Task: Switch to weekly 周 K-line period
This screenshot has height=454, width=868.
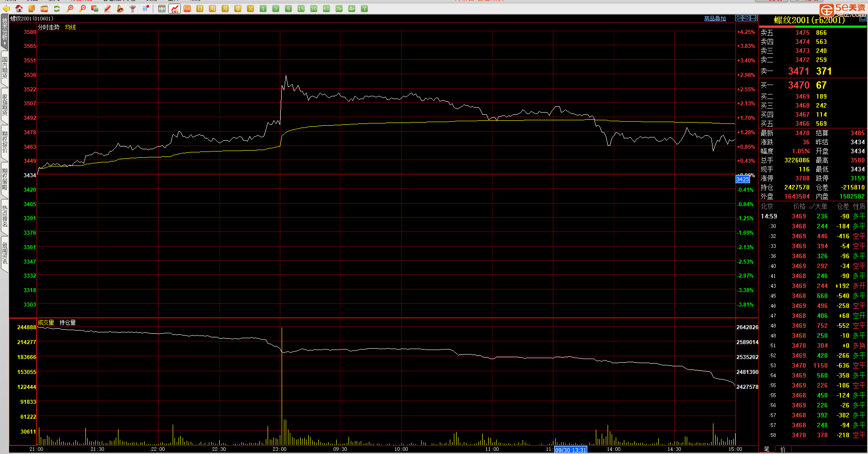Action: 212,9
